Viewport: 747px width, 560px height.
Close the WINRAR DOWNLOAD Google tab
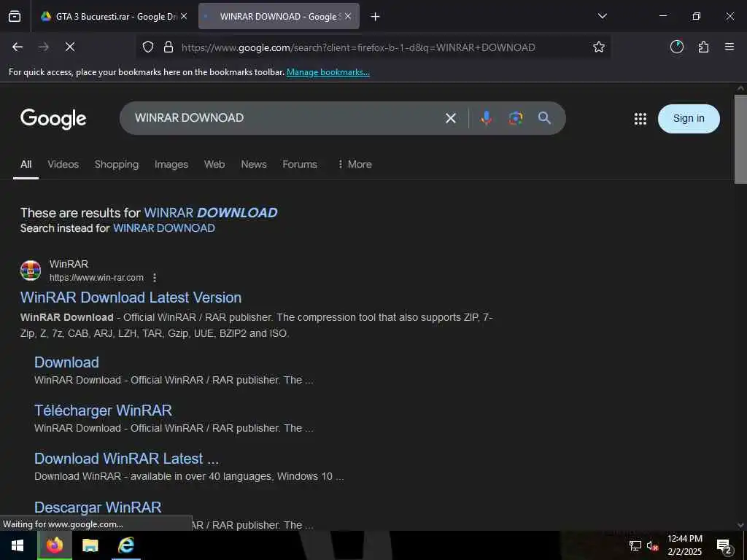(348, 16)
